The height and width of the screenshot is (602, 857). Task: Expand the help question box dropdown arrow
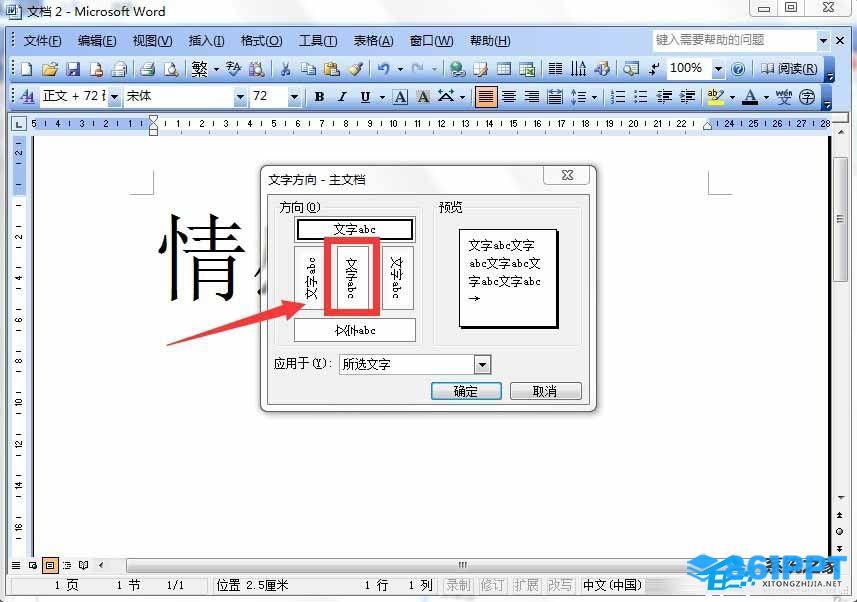click(823, 40)
